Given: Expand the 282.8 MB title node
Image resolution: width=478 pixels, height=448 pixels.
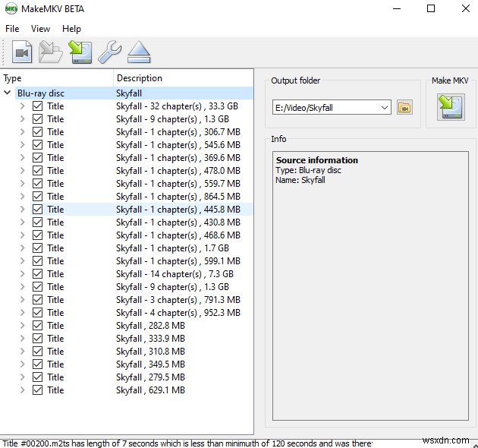Looking at the screenshot, I should 22,326.
